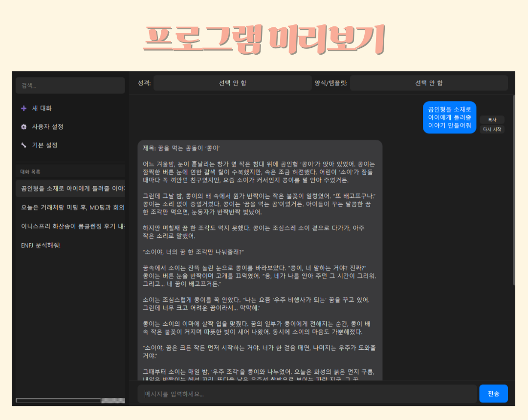Open 사용자 설정 via the gear icon

pos(23,126)
